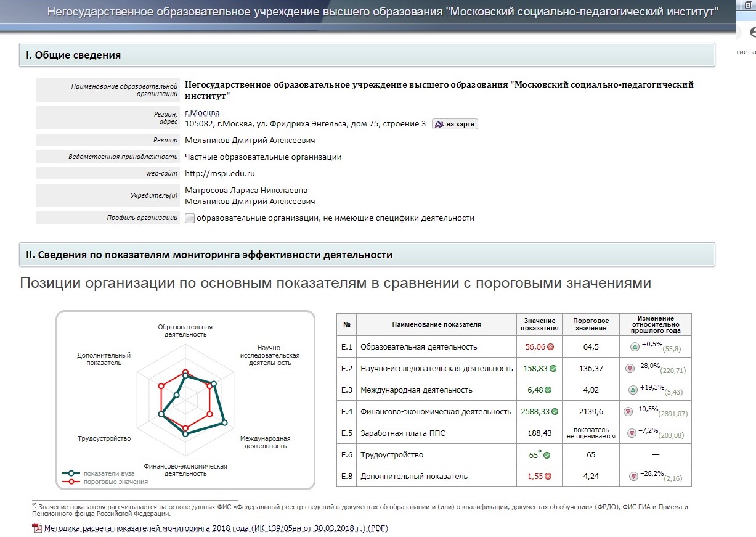756x537 pixels.
Task: Open the 'на карте' map button
Action: (455, 124)
